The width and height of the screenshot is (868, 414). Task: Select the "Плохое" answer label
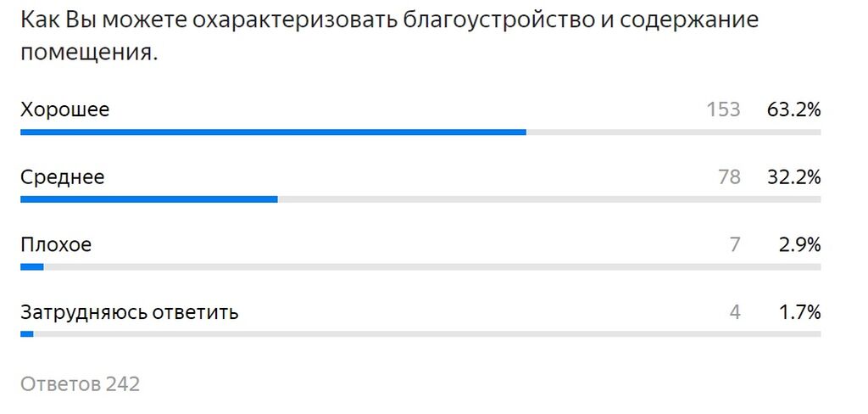click(56, 245)
